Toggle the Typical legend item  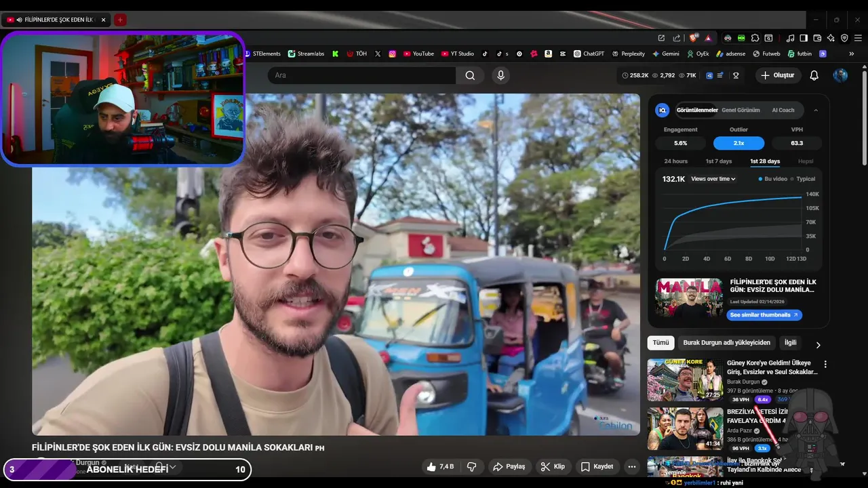coord(803,179)
